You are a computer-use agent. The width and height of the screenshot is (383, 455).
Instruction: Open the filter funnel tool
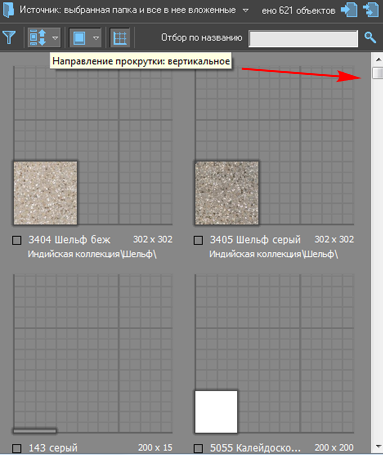point(9,37)
